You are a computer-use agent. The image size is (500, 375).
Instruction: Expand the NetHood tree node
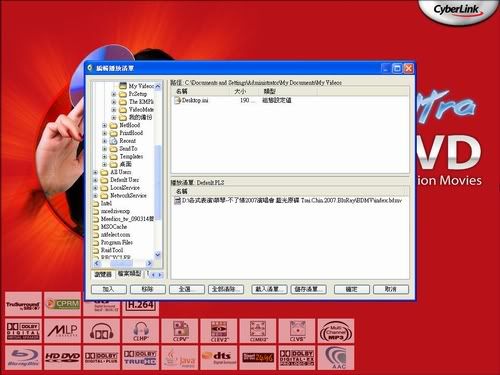click(104, 125)
